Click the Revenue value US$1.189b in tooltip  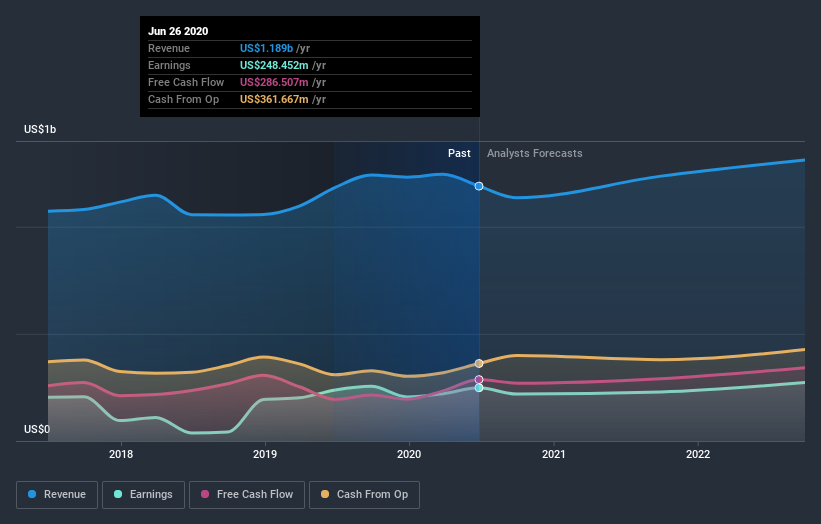[x=267, y=48]
